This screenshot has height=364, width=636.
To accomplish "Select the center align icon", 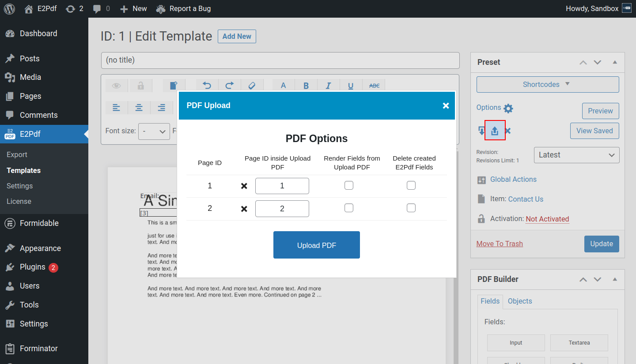I will 139,107.
